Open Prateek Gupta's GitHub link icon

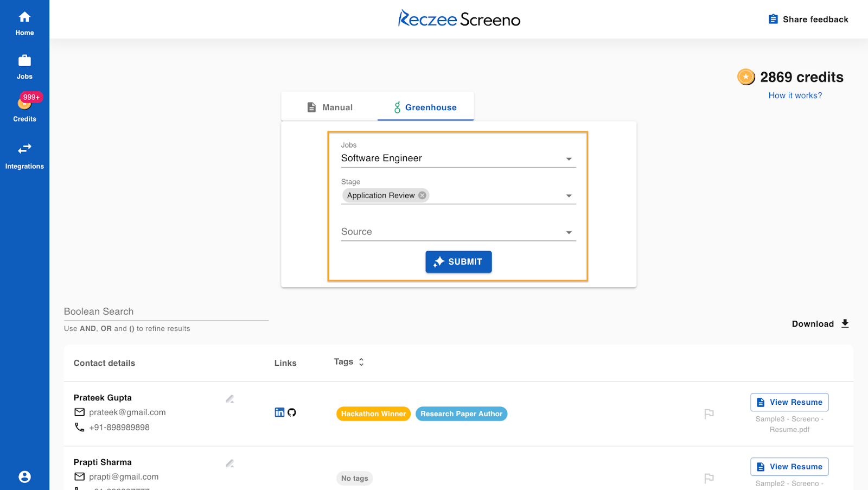pos(292,412)
